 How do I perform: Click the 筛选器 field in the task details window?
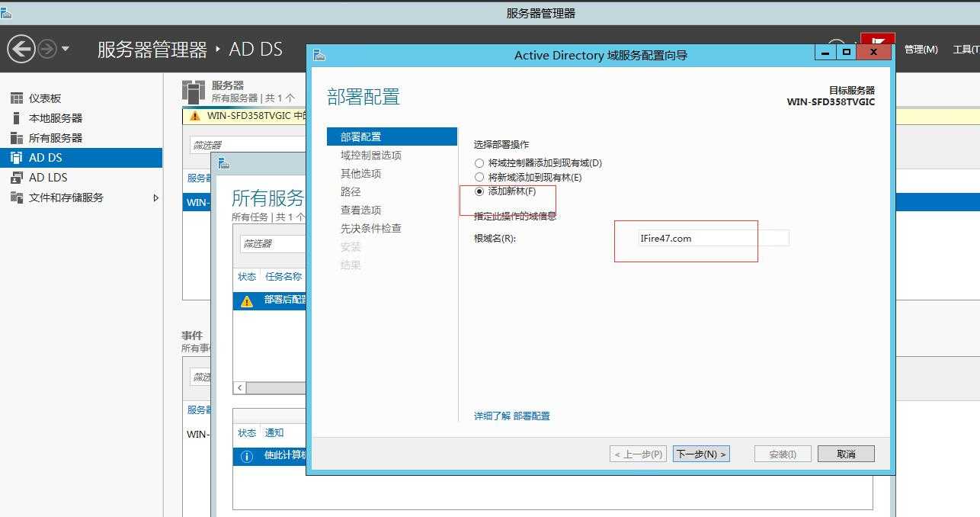coord(272,243)
